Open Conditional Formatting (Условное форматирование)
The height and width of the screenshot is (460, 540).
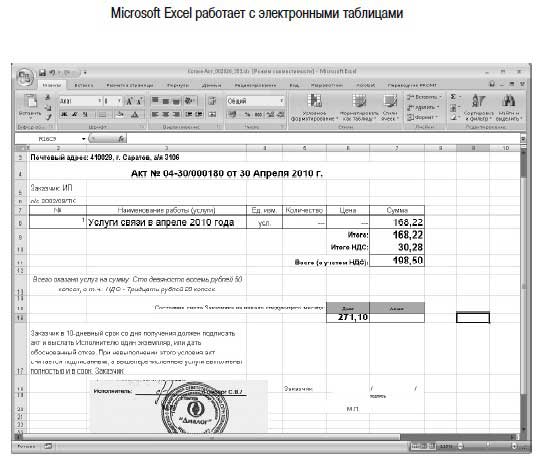coord(314,107)
